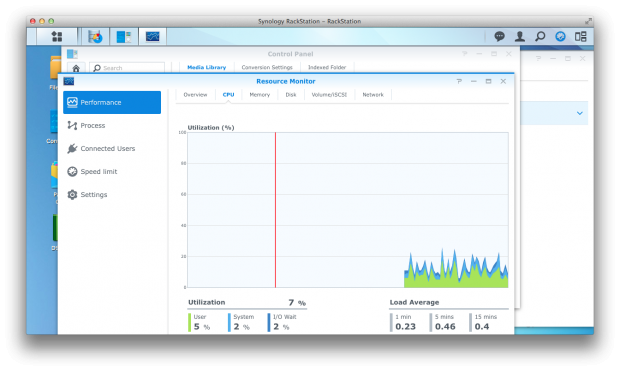Open notifications speech bubble icon
The width and height of the screenshot is (620, 371).
pyautogui.click(x=499, y=36)
